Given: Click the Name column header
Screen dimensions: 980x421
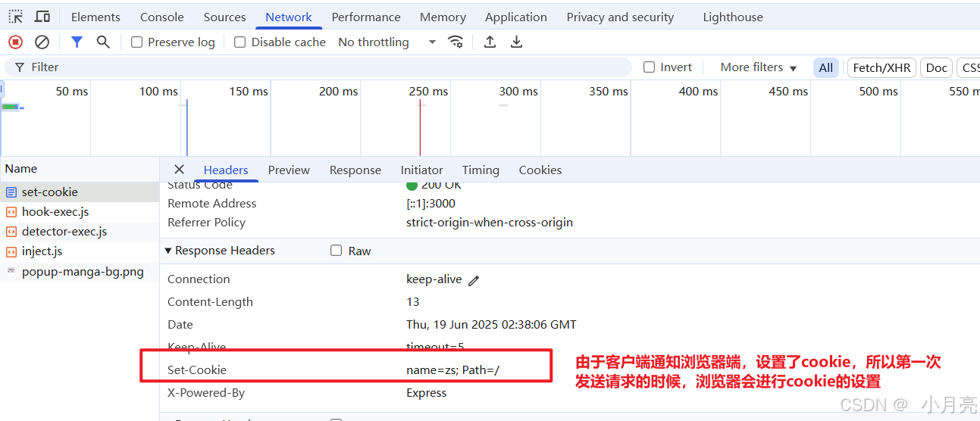Looking at the screenshot, I should pyautogui.click(x=80, y=169).
